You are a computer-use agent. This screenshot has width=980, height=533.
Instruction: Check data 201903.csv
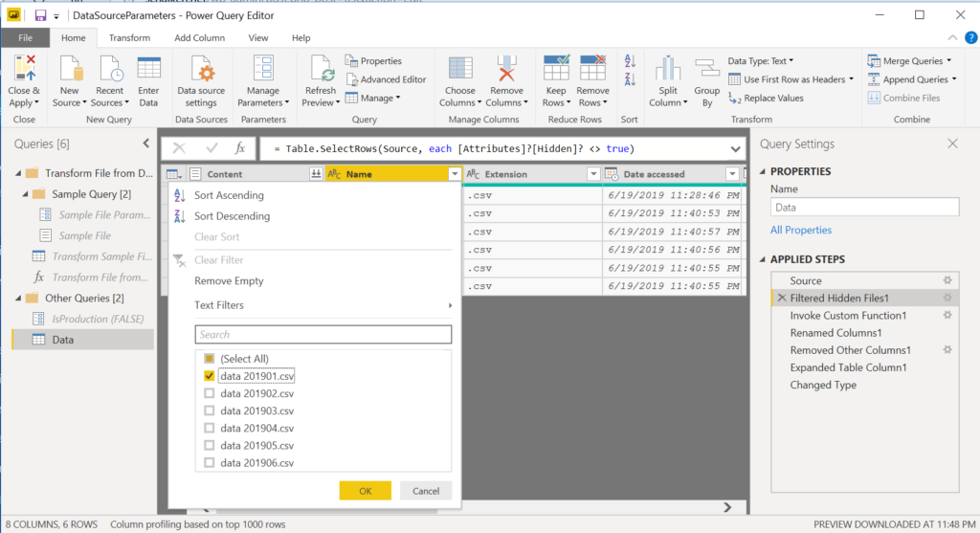pyautogui.click(x=210, y=411)
